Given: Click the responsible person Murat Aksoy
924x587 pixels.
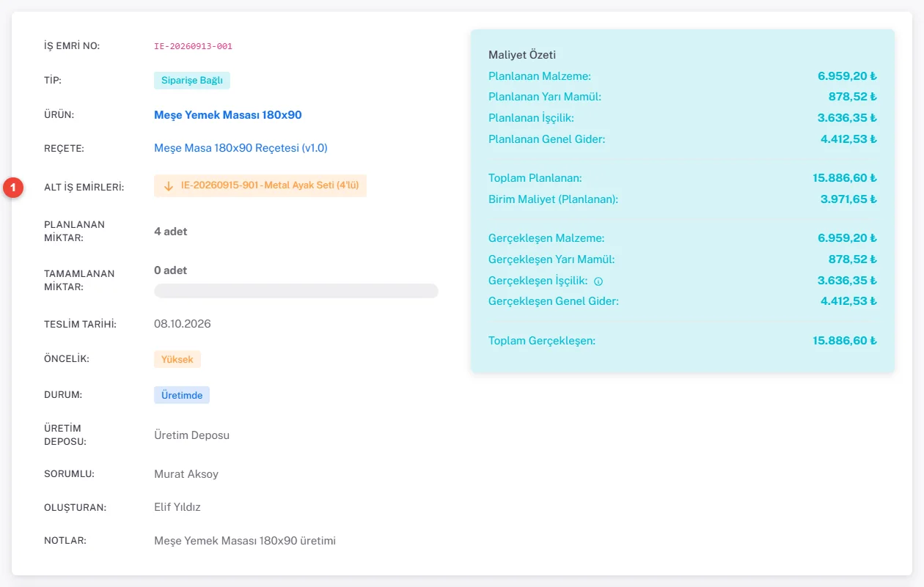Looking at the screenshot, I should tap(186, 474).
